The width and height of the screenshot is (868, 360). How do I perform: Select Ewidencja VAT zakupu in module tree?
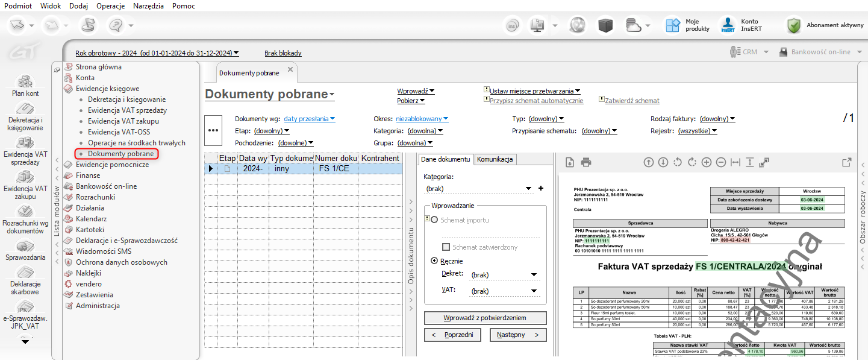[123, 121]
